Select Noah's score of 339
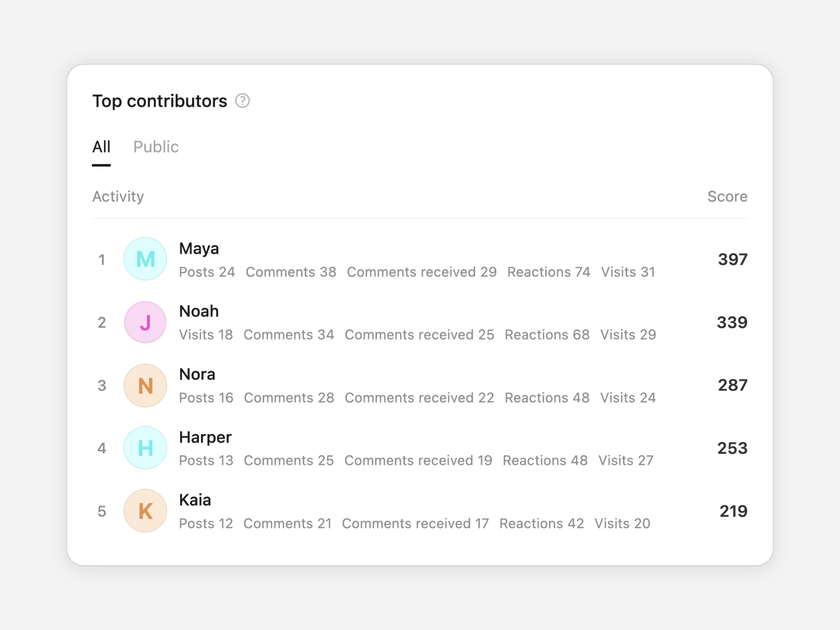 732,322
